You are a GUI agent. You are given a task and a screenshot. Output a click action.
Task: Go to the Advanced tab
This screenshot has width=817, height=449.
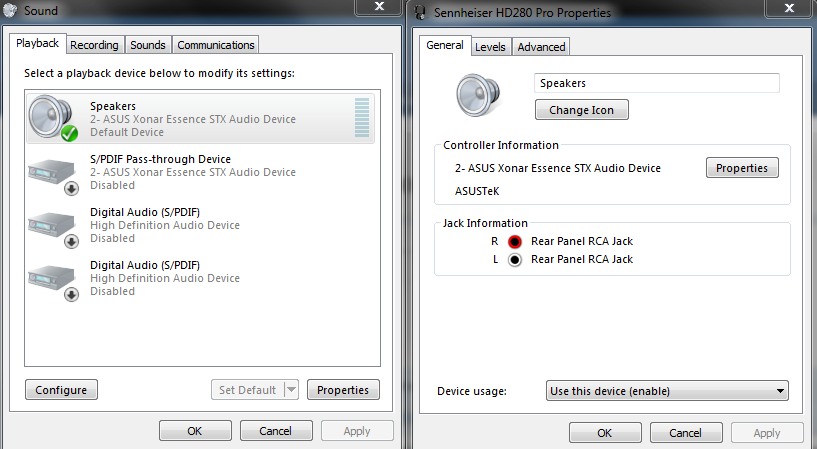[x=541, y=47]
